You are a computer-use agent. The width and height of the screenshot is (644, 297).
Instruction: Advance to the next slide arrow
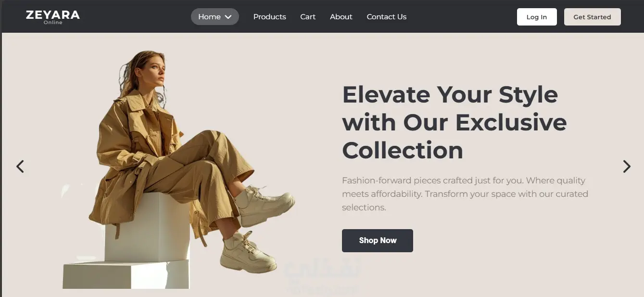click(626, 167)
